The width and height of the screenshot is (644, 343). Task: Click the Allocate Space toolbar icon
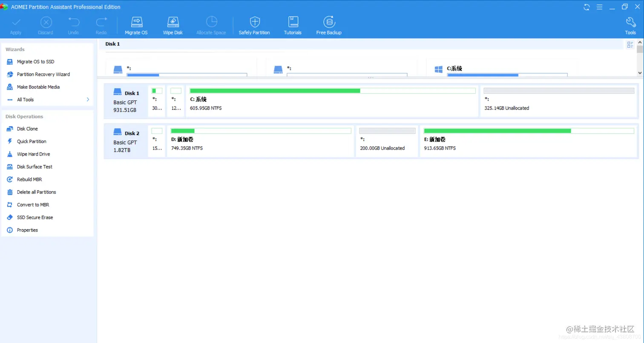coord(211,22)
